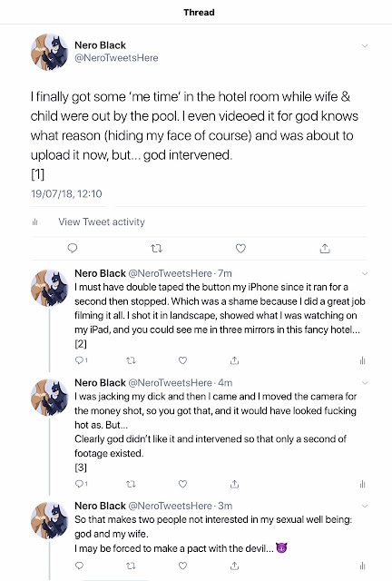The height and width of the screenshot is (581, 392).
Task: Reply to the tweet posted 7m ago
Action: [x=81, y=360]
